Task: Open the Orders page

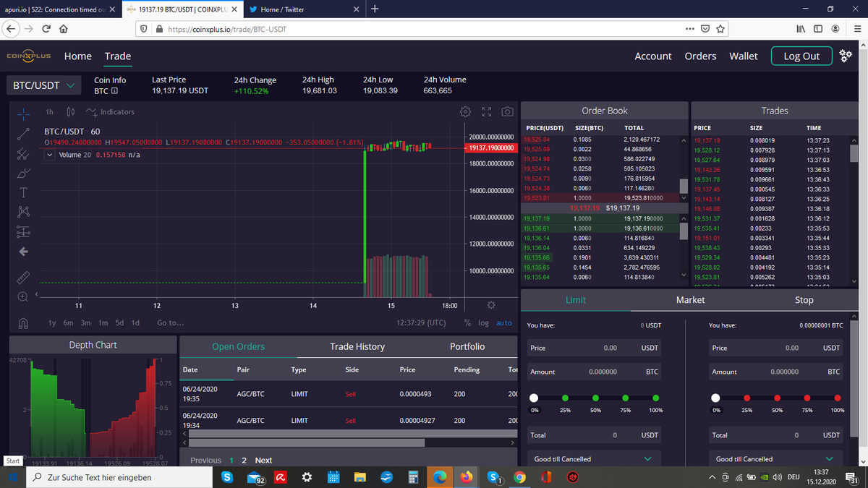Action: pos(700,56)
